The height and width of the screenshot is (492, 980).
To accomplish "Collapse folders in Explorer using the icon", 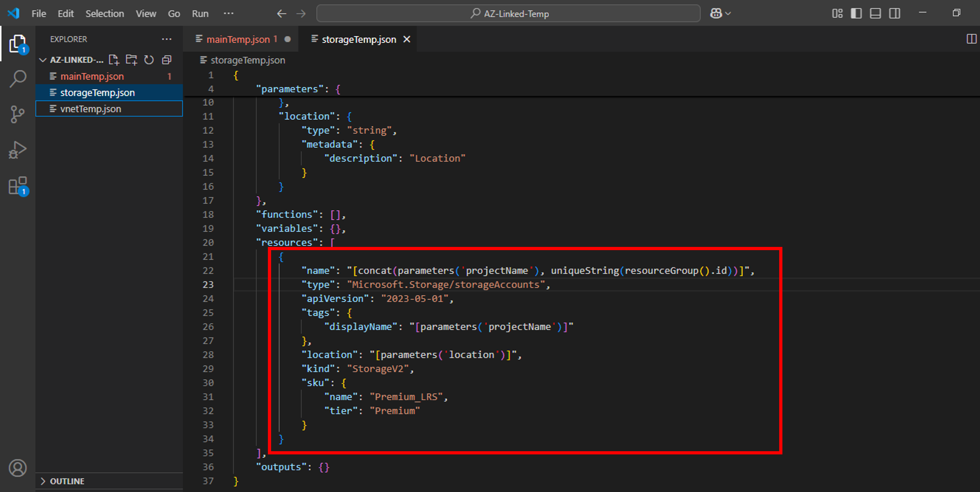I will [167, 60].
